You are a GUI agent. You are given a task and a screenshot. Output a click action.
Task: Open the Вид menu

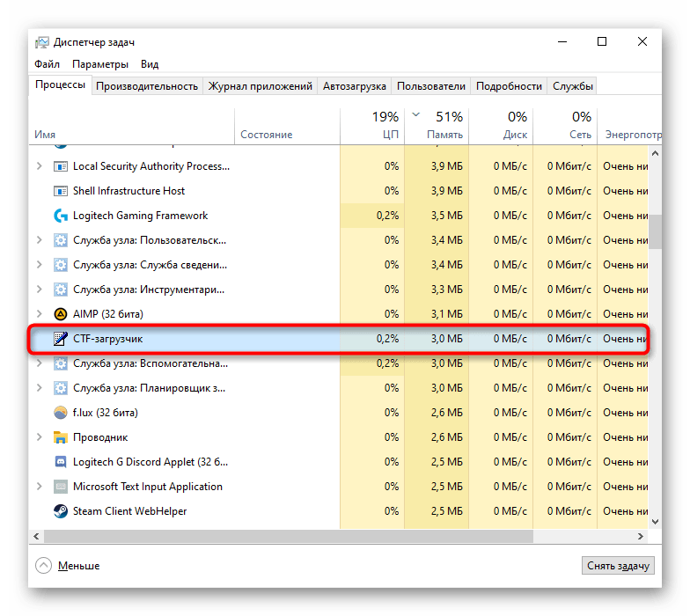pos(150,64)
